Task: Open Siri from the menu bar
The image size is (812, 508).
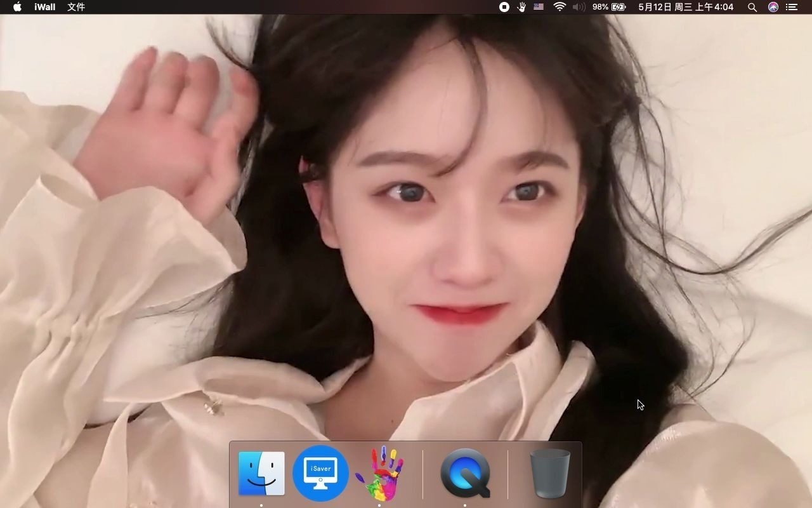Action: coord(773,7)
